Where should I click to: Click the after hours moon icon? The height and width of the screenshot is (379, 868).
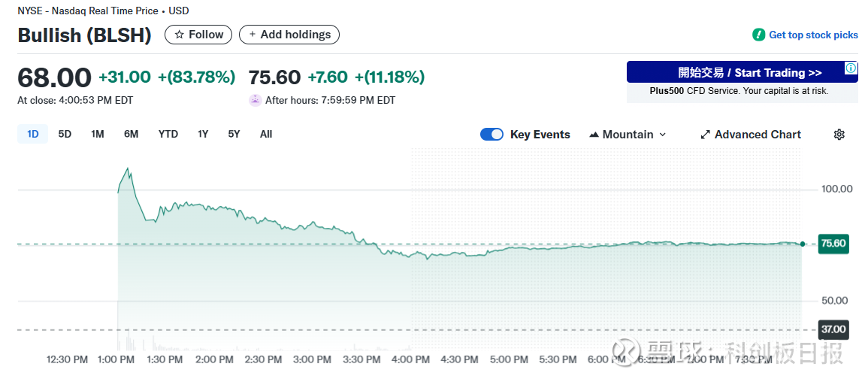[256, 100]
